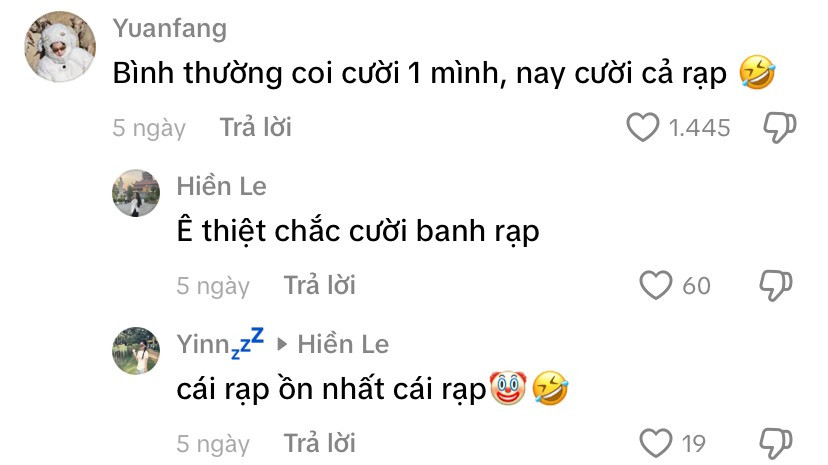This screenshot has width=828, height=465.
Task: Reply to Yinn's comment via Trả lời
Action: point(319,443)
